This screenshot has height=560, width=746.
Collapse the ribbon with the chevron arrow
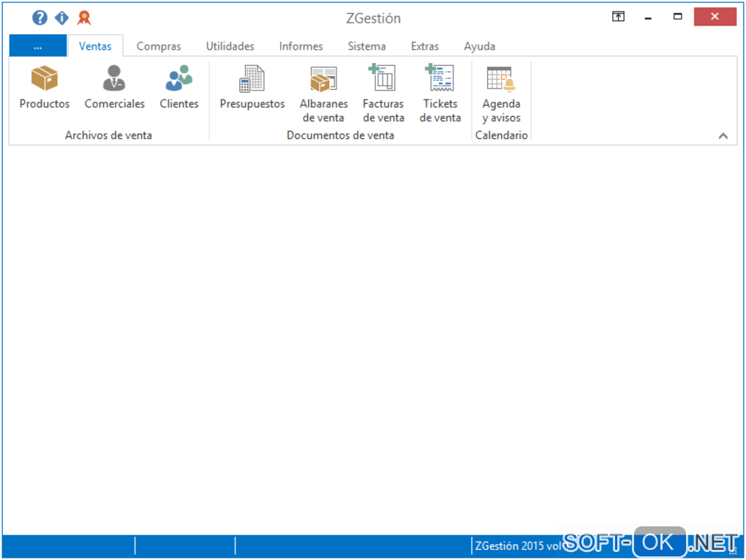pos(723,136)
